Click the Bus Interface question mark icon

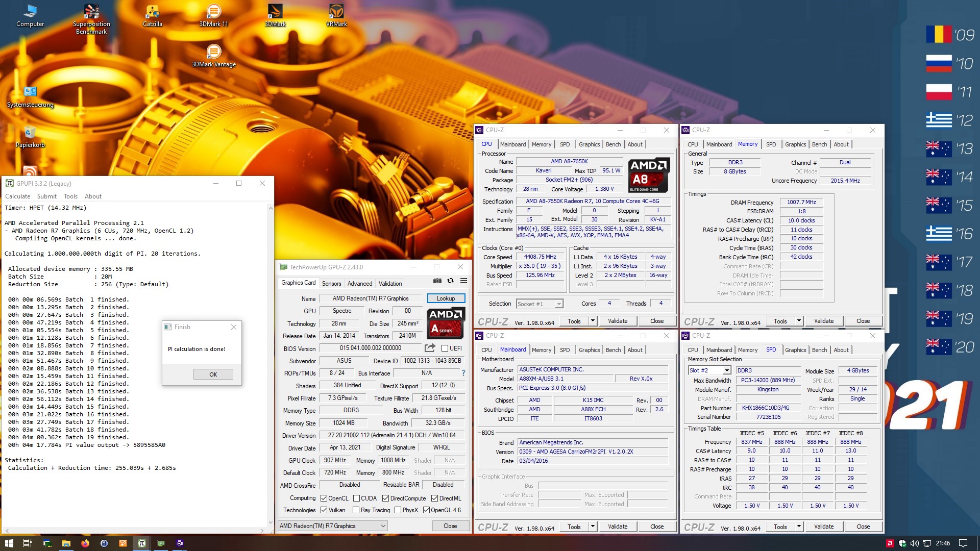click(x=463, y=373)
